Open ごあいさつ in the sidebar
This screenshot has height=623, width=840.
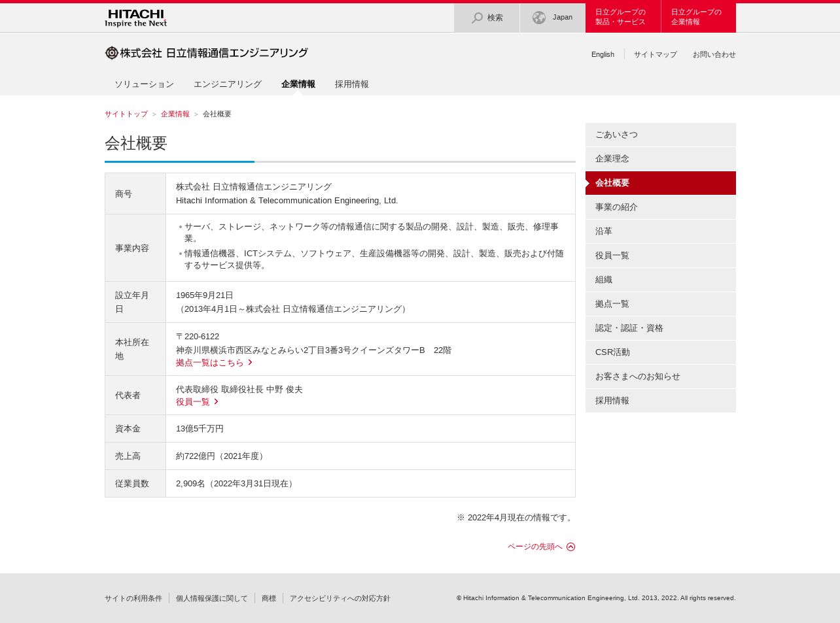[661, 135]
